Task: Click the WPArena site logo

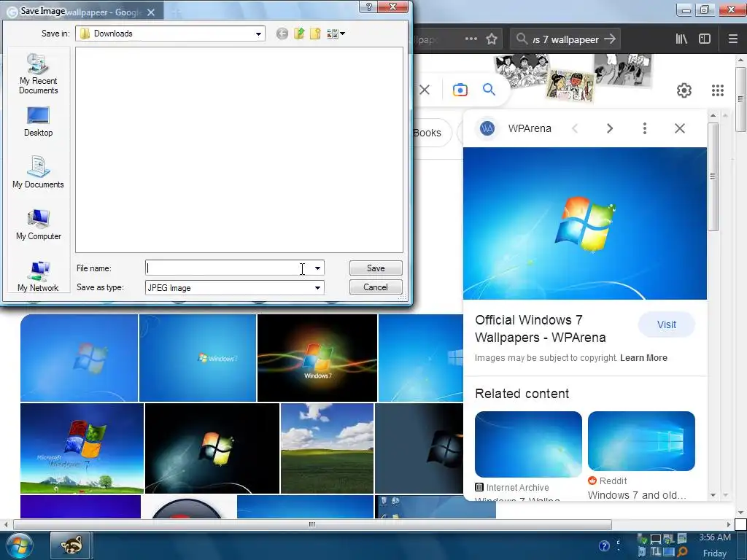Action: (x=487, y=128)
